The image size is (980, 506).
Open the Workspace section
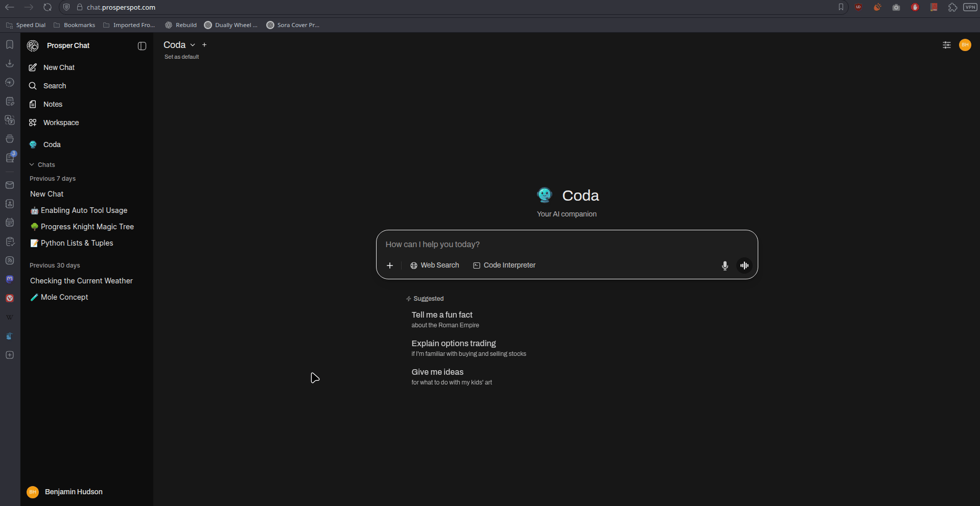[x=61, y=123]
